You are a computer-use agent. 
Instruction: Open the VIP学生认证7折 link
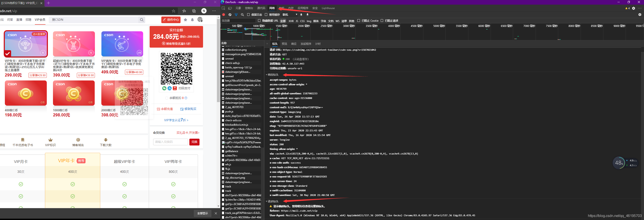[x=176, y=120]
